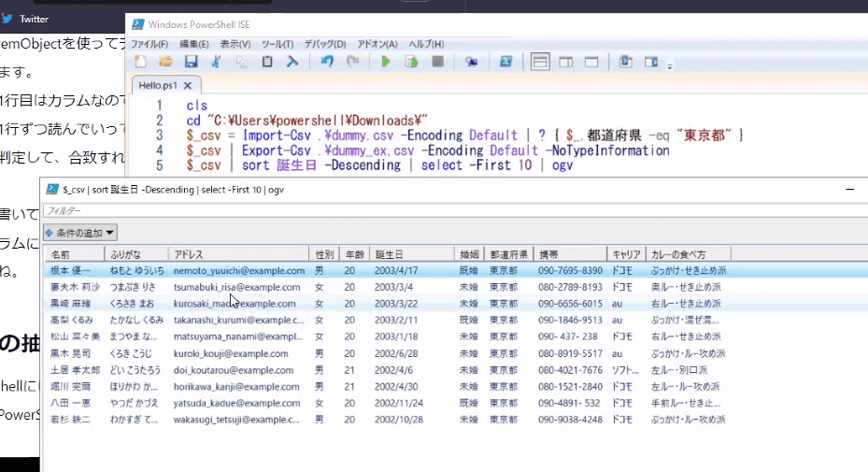
Task: Sort by the 婚姻 column header
Action: pos(469,254)
